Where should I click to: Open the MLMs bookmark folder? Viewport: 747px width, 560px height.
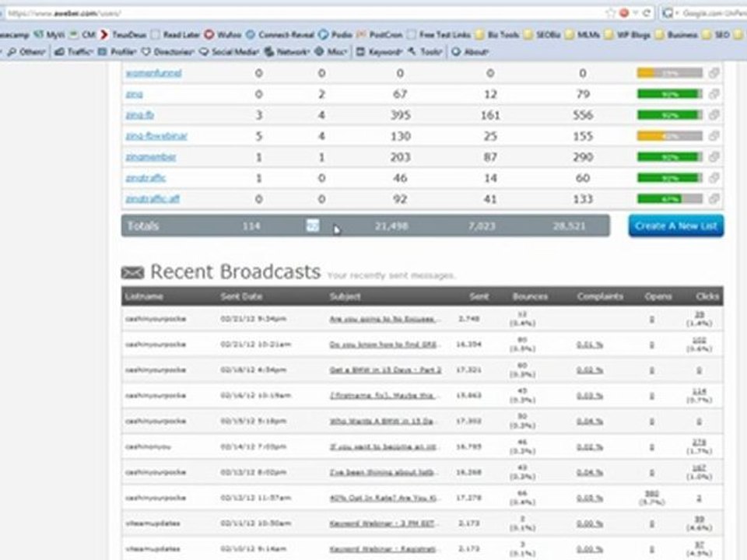[x=582, y=34]
